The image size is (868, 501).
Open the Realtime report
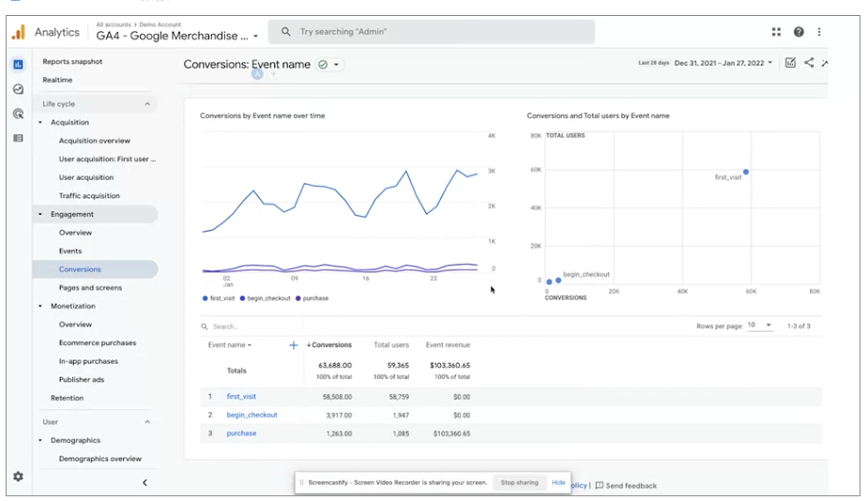[57, 80]
